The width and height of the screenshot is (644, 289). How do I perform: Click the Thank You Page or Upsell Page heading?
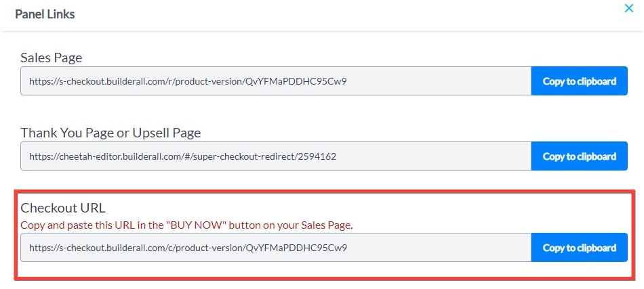pyautogui.click(x=110, y=133)
